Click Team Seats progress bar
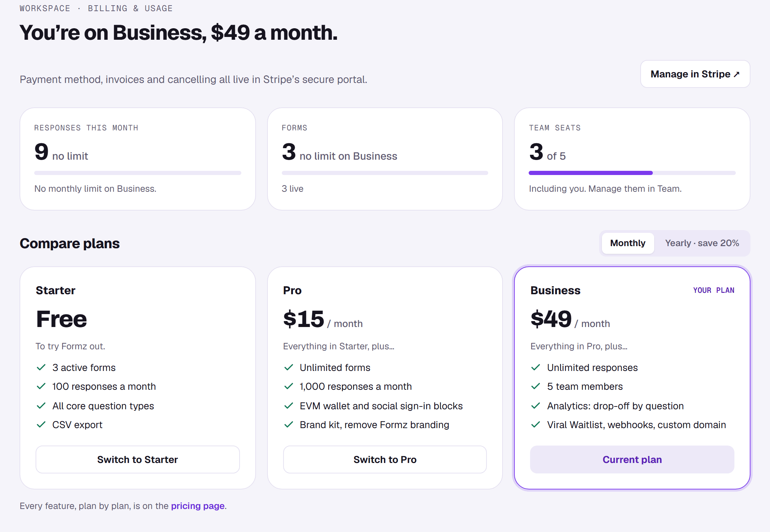The image size is (770, 532). click(632, 173)
